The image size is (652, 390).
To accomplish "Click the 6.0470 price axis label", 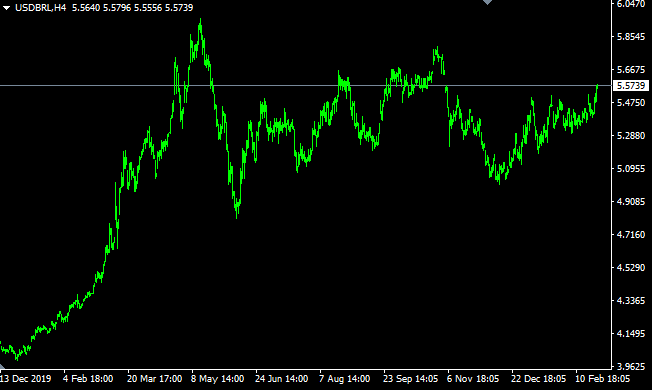I will [631, 4].
